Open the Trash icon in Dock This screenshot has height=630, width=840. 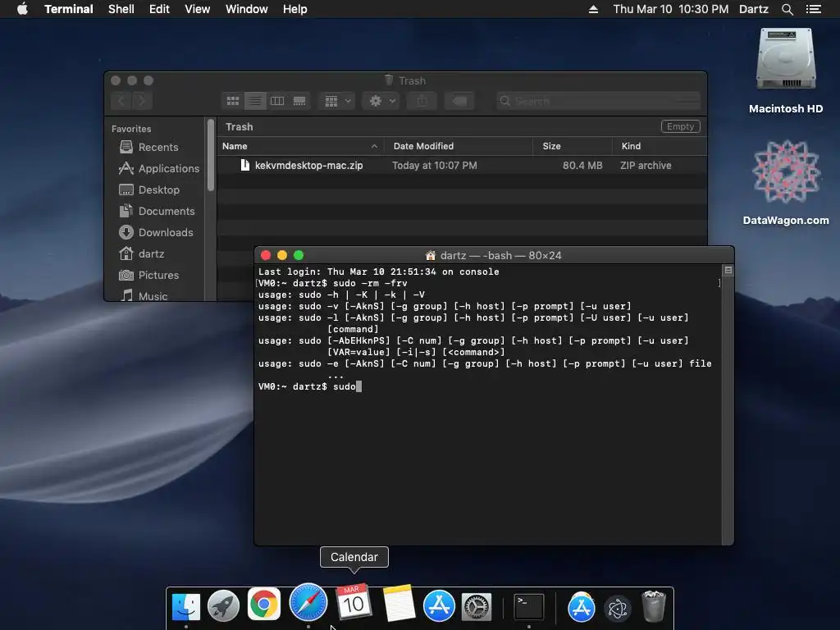pyautogui.click(x=653, y=606)
